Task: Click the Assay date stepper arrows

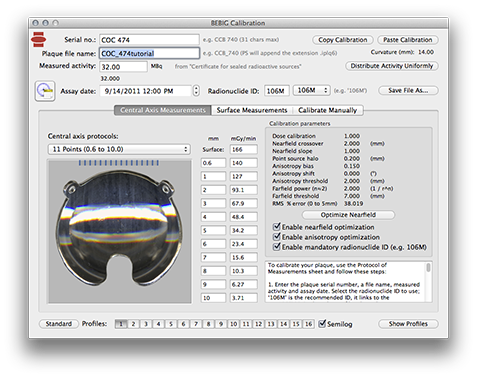Action: point(196,91)
